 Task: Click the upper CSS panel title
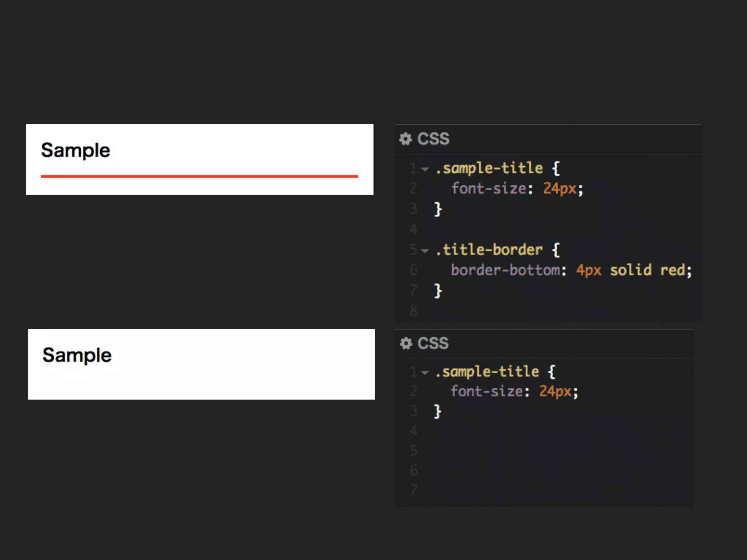click(433, 139)
